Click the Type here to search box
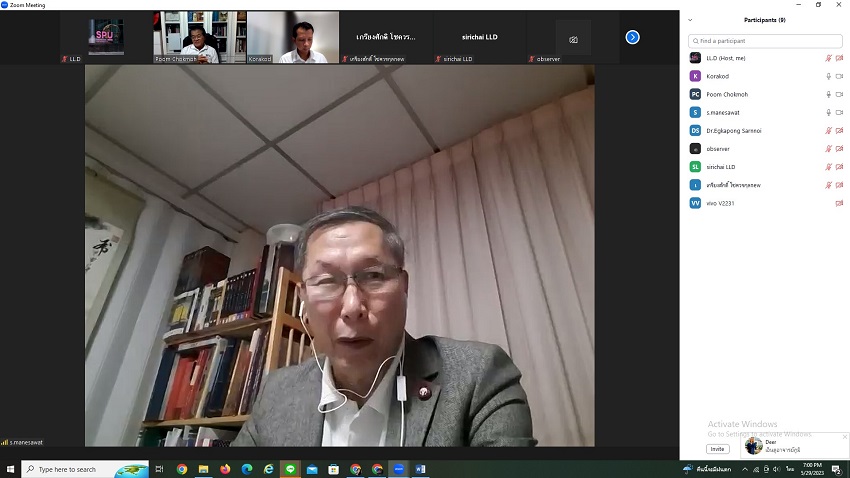This screenshot has width=850, height=478. (85, 469)
